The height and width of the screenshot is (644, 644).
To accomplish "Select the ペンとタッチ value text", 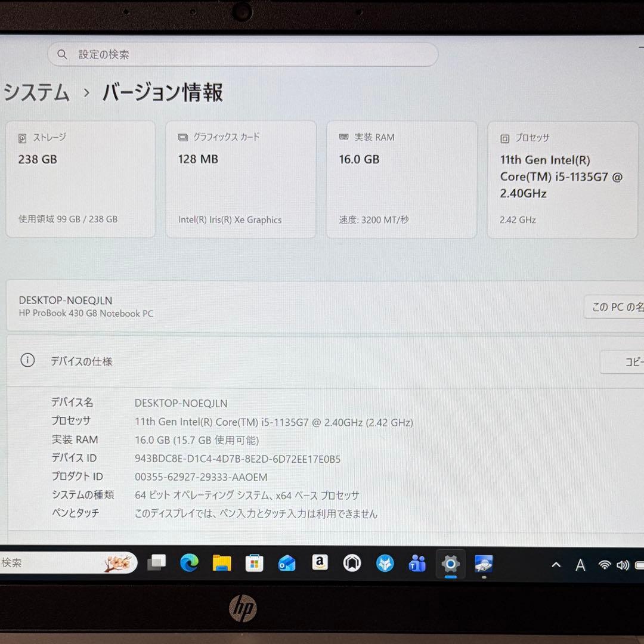I will tap(256, 514).
